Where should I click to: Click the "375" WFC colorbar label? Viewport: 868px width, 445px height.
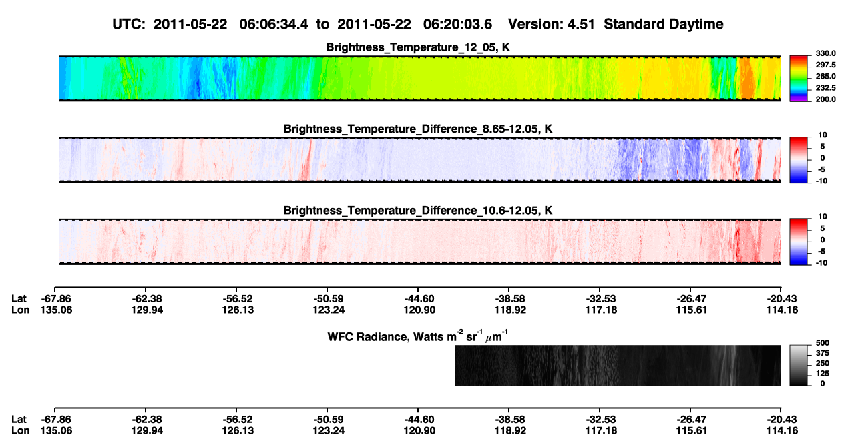click(x=823, y=354)
